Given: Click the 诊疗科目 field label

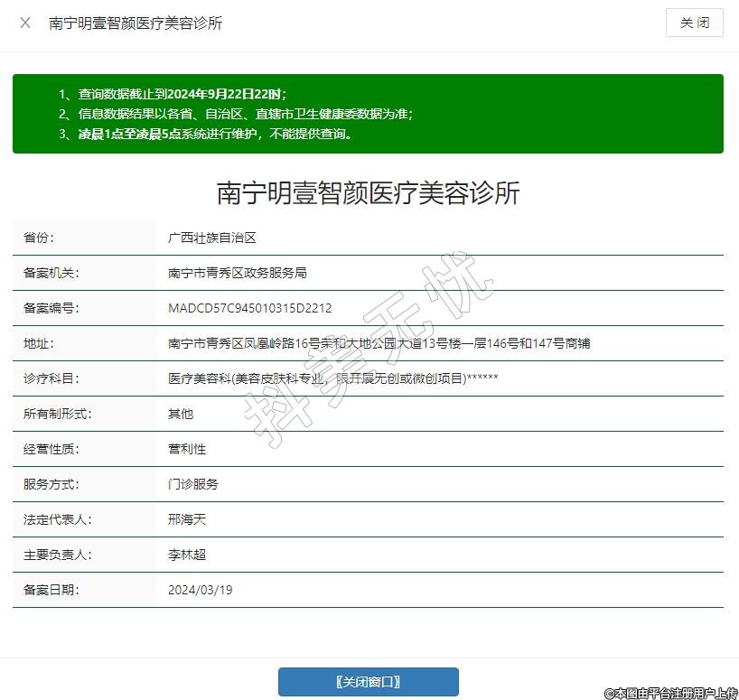Looking at the screenshot, I should point(51,378).
